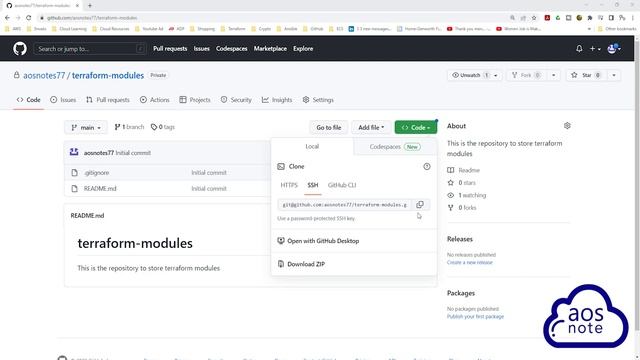
Task: Select the Local tab in clone popup
Action: 312,147
